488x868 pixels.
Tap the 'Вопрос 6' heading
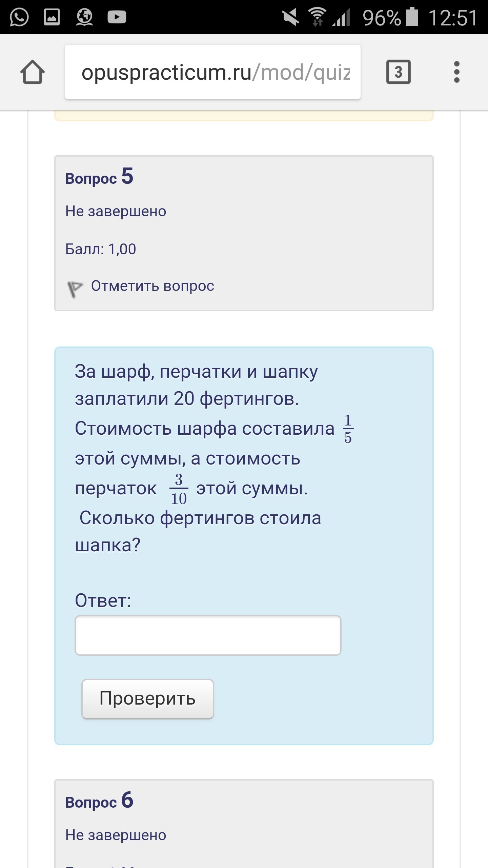pos(99,801)
